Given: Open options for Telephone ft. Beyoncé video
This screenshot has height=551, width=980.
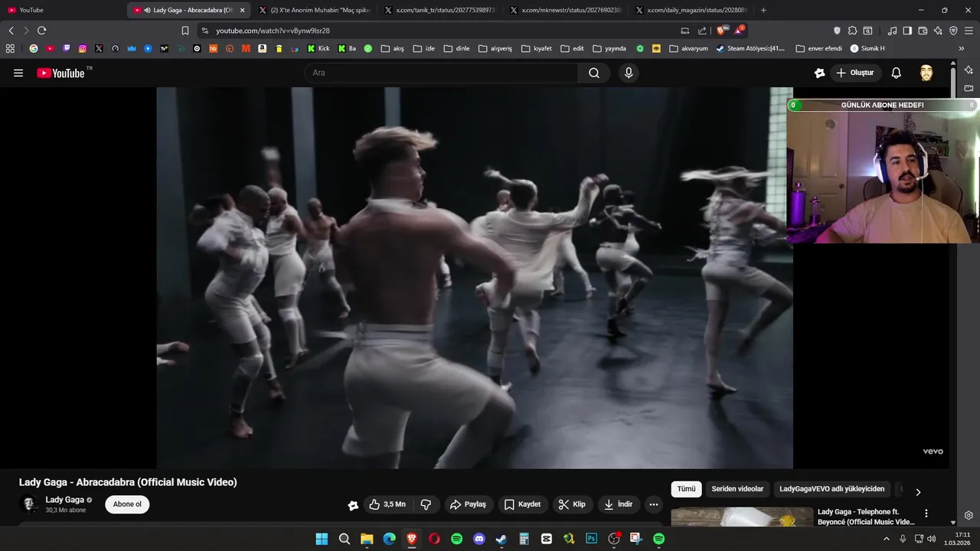Looking at the screenshot, I should (x=926, y=514).
